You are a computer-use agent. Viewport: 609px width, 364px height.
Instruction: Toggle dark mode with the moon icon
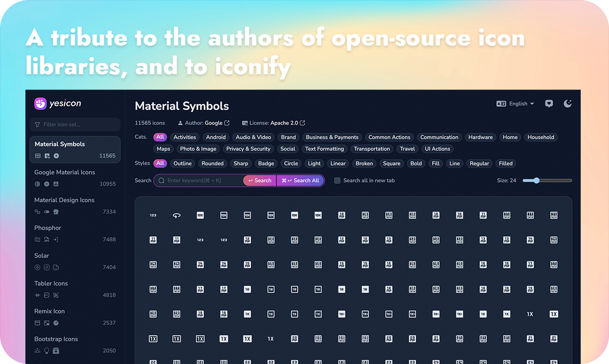point(568,103)
